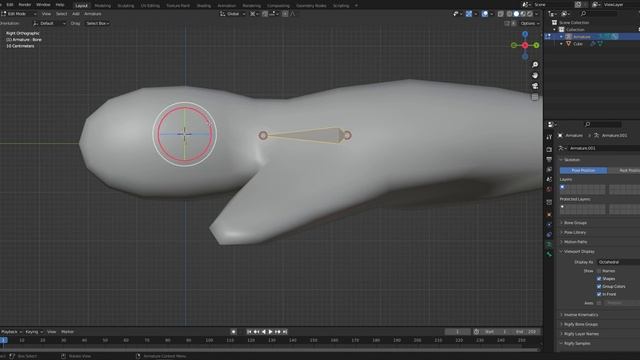Open the Object properties tab icon
The width and height of the screenshot is (640, 360).
[x=549, y=215]
